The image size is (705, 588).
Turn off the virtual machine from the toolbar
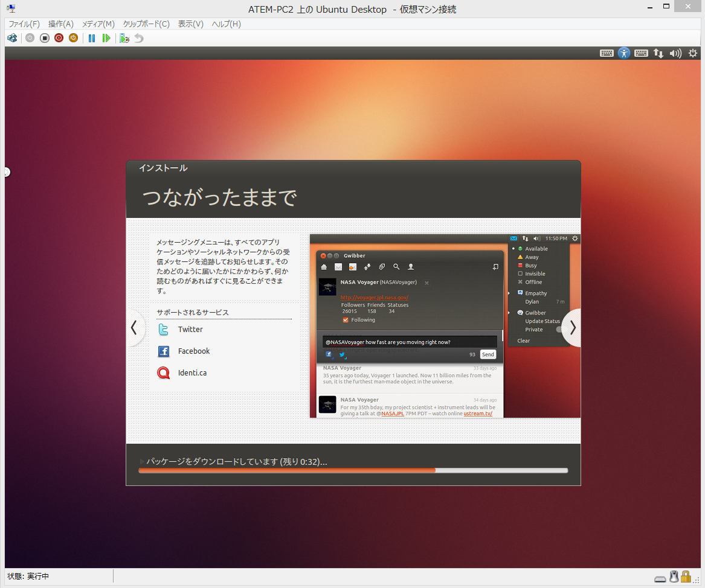tap(45, 38)
